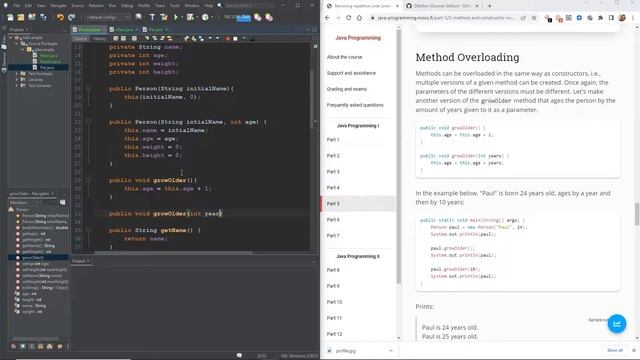This screenshot has height=360, width=640.
Task: Click the Build Project hammer icon
Action: point(152,17)
